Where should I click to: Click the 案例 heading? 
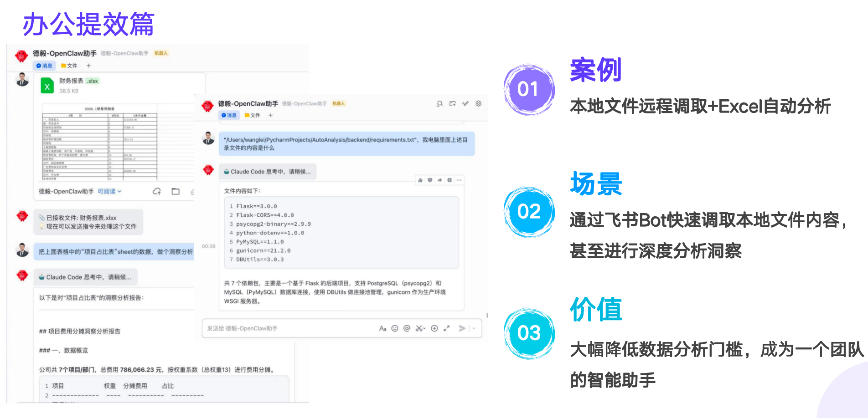coord(595,70)
